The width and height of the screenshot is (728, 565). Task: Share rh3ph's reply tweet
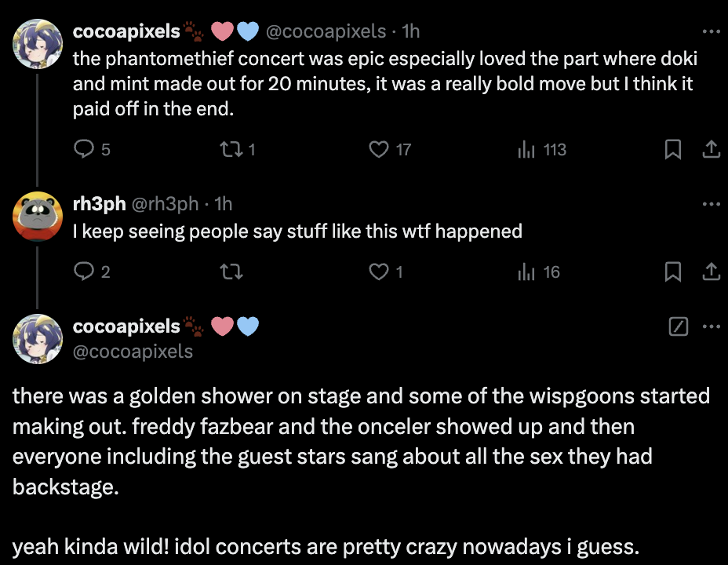tap(710, 272)
